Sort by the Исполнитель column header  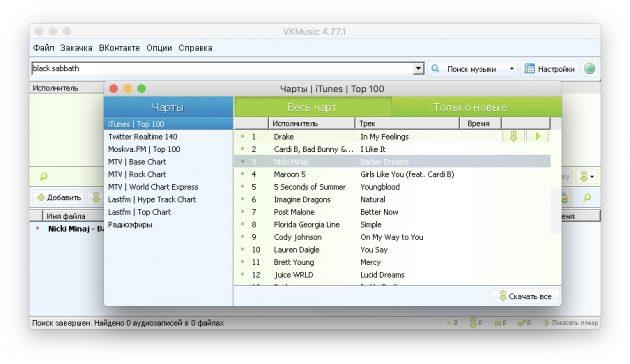coord(311,123)
